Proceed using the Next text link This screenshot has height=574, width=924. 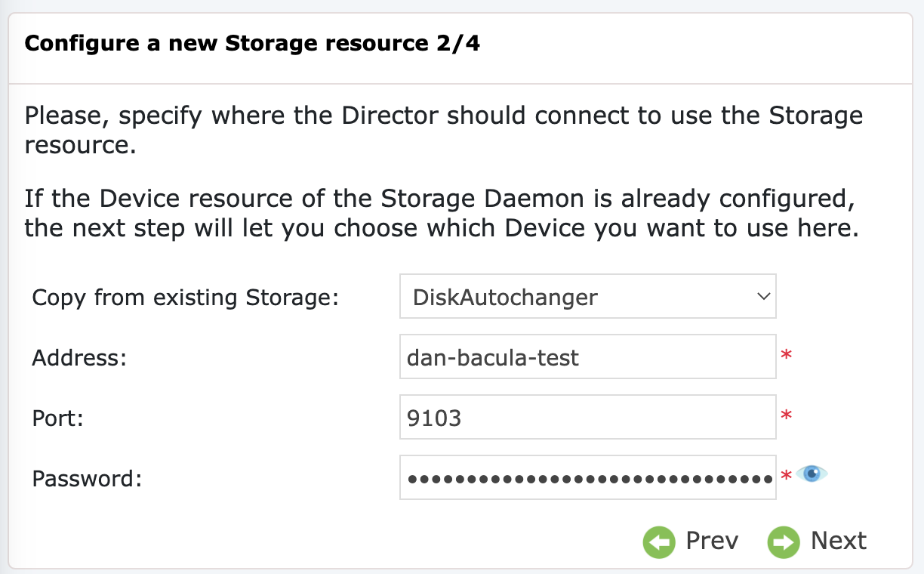click(x=839, y=541)
